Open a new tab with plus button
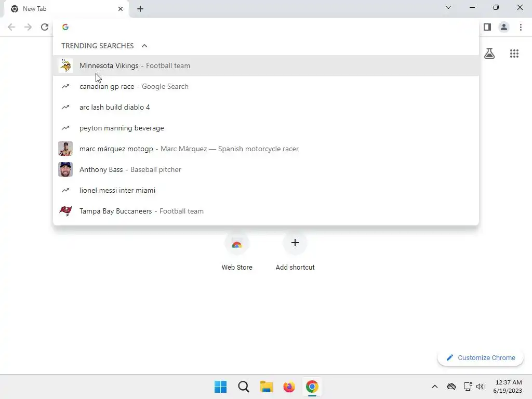The height and width of the screenshot is (399, 532). pos(140,9)
